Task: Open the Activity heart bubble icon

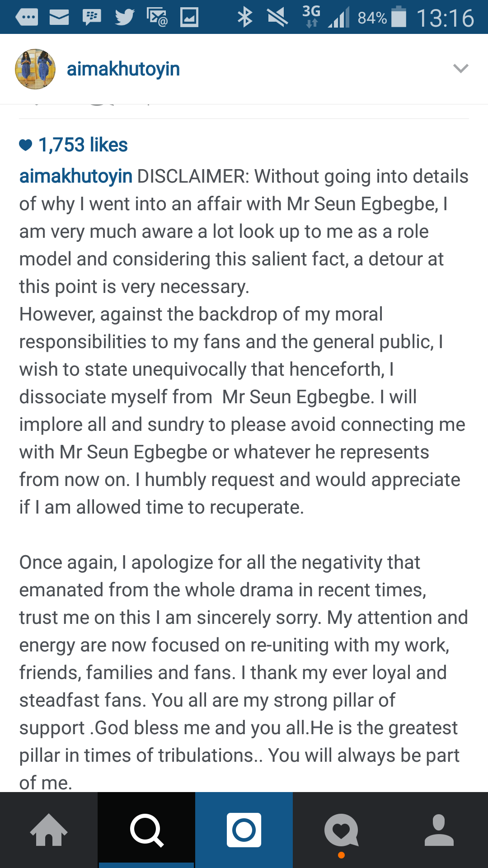Action: tap(342, 830)
